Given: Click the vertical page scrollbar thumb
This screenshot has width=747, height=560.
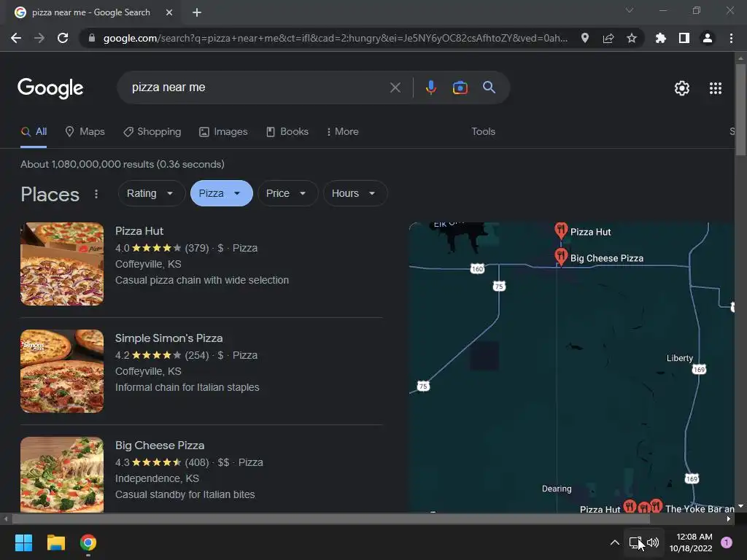Looking at the screenshot, I should point(740,109).
